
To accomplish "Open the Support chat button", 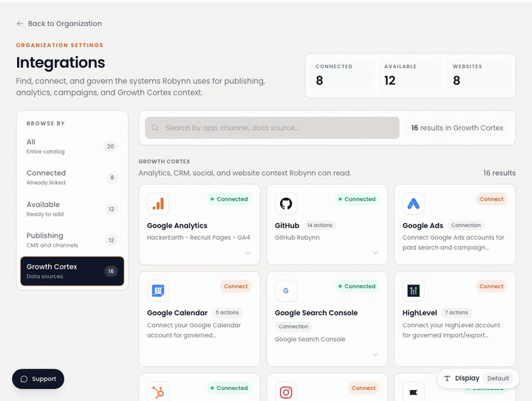I will (x=38, y=379).
